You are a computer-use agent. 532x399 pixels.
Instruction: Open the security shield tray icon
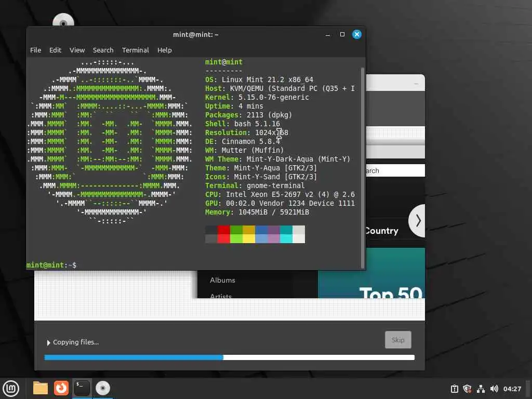coord(467,389)
